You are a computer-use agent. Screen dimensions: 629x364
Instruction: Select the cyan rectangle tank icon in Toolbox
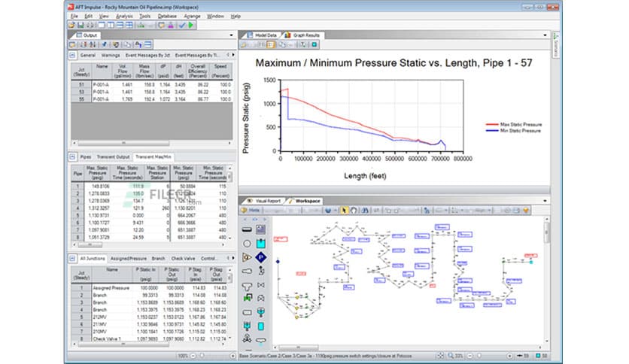click(x=261, y=326)
